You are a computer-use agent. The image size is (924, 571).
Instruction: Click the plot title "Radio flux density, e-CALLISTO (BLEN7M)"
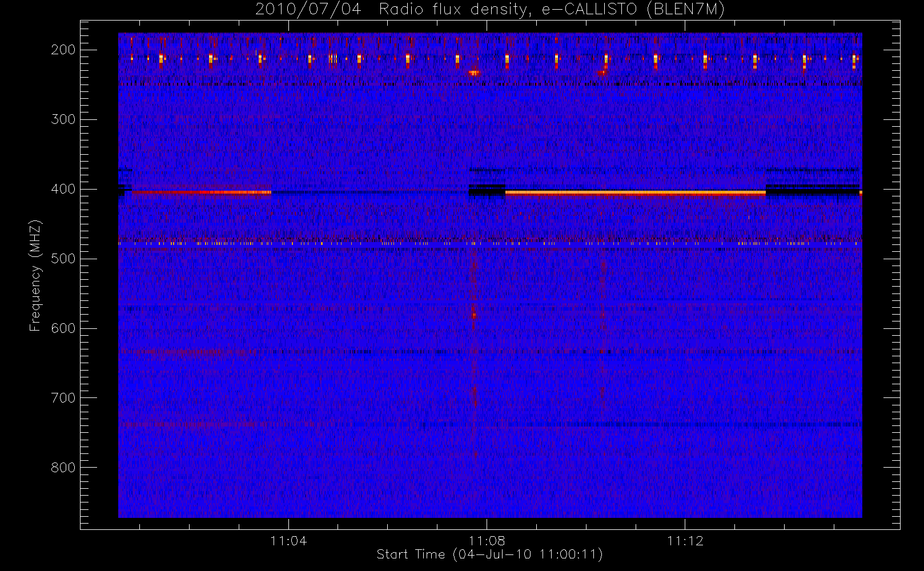pos(552,10)
